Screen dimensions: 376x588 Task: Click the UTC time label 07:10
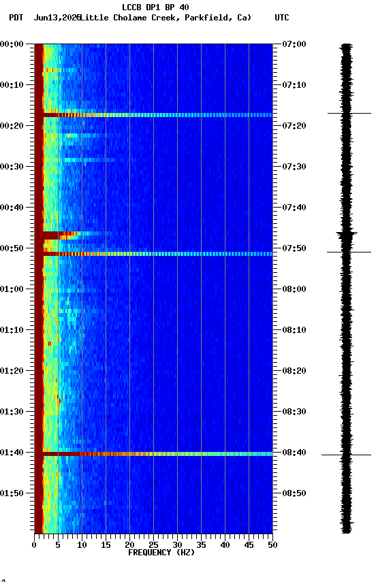coord(294,85)
